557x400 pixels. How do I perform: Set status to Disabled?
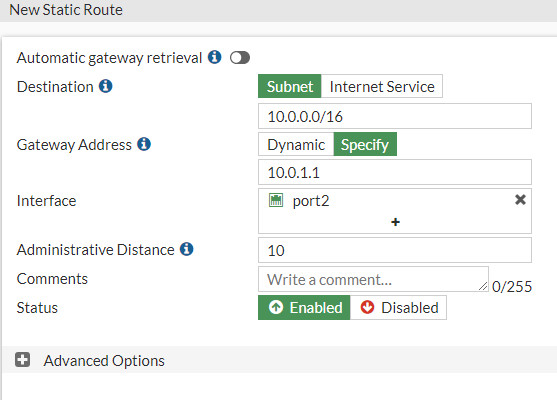(x=398, y=308)
